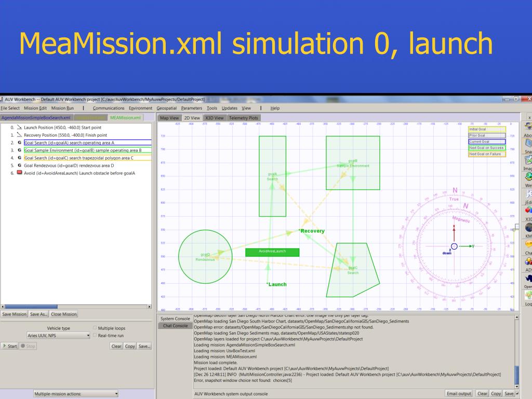Switch to the X3D View tab
Viewport: 532px width, 399px height.
pos(215,118)
